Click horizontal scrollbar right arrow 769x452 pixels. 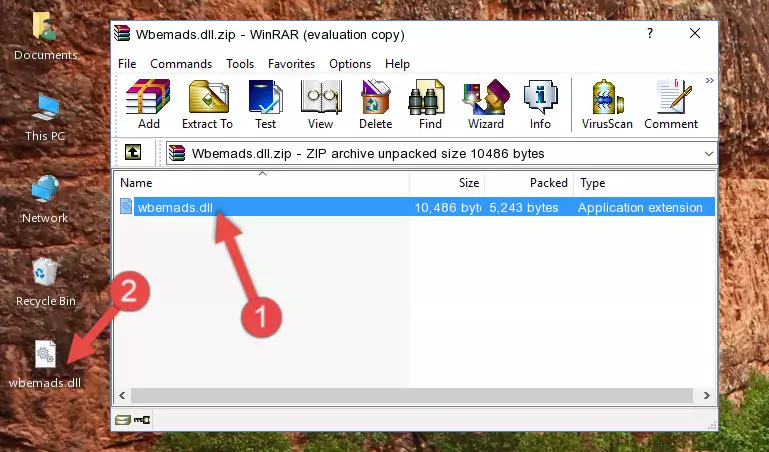[707, 395]
